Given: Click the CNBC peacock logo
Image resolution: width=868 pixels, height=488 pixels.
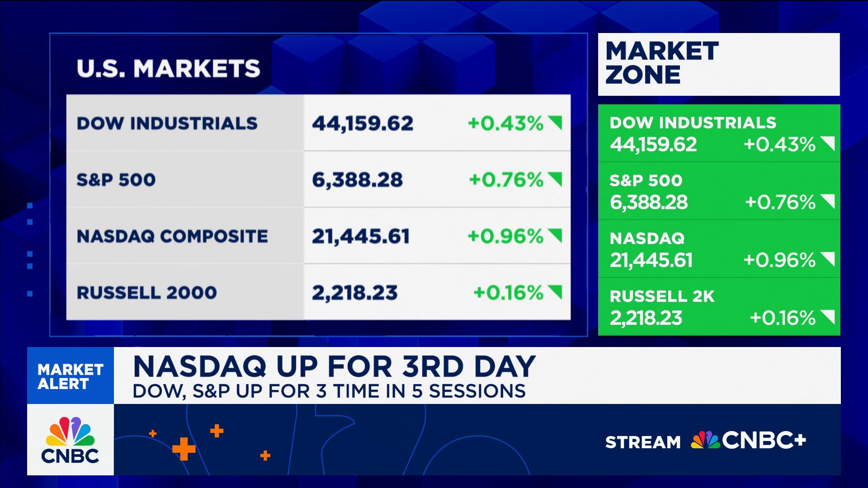Looking at the screenshot, I should tap(70, 440).
